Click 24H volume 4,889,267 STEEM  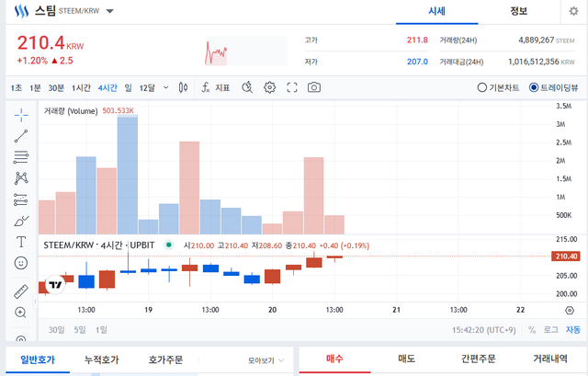(x=547, y=40)
